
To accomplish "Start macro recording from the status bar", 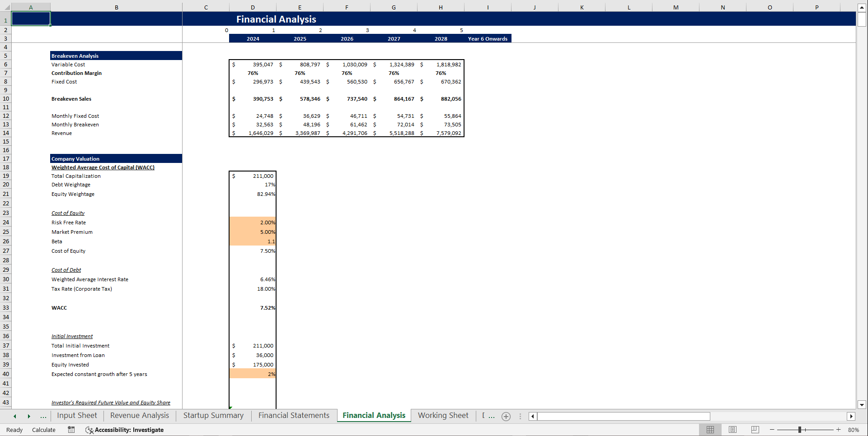I will [x=71, y=430].
